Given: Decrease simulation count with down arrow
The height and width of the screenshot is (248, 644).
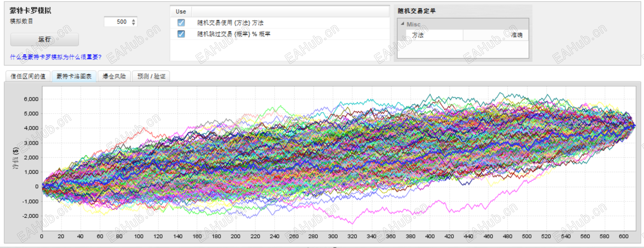Looking at the screenshot, I should [x=134, y=24].
